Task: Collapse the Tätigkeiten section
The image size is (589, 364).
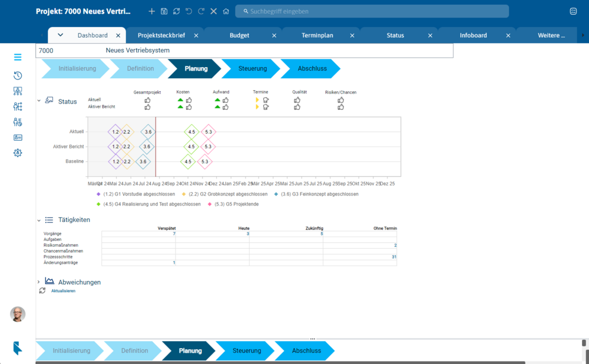Action: [39, 220]
